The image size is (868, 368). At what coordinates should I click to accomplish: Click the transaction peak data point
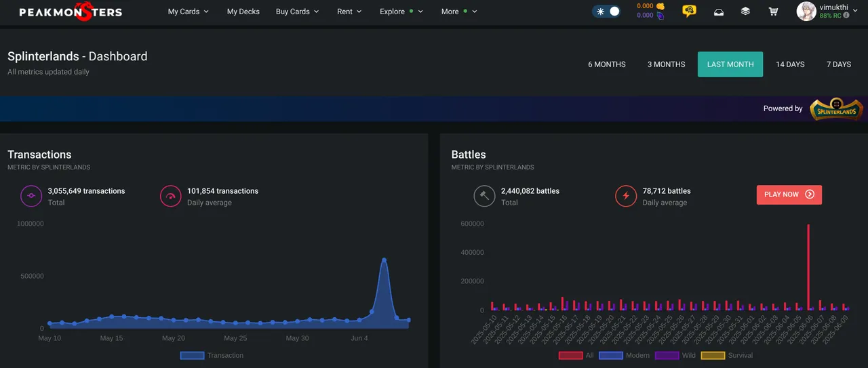click(x=384, y=260)
